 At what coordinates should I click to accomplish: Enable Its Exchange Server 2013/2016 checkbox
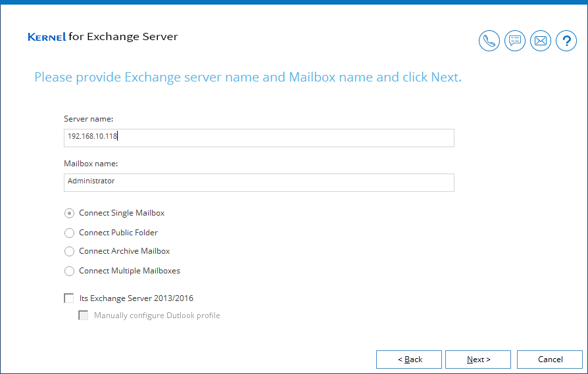[x=69, y=298]
